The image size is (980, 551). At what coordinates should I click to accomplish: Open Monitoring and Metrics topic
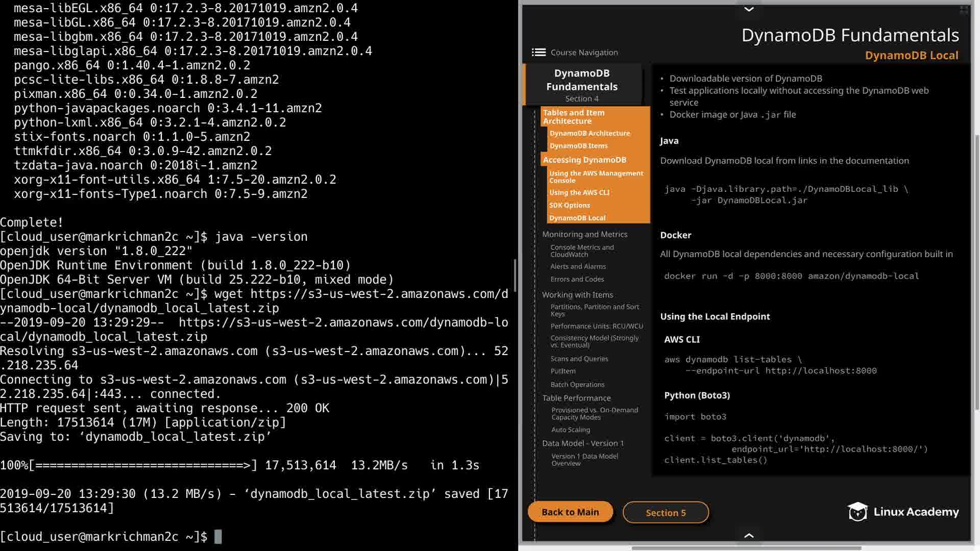tap(584, 234)
